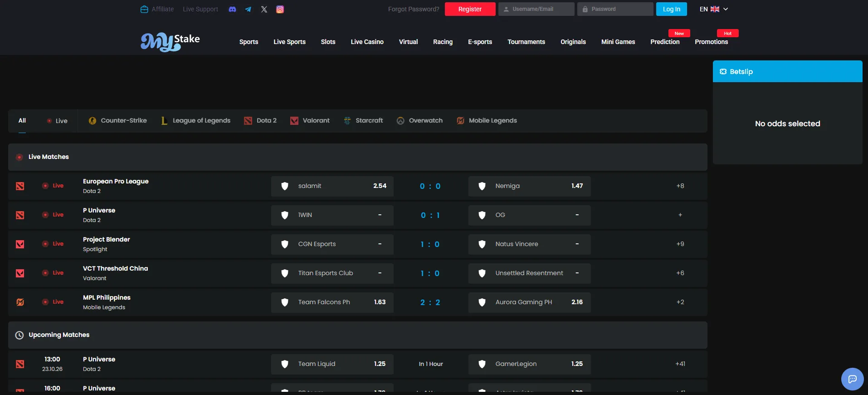Open the Live Support link
This screenshot has width=868, height=395.
coord(200,9)
